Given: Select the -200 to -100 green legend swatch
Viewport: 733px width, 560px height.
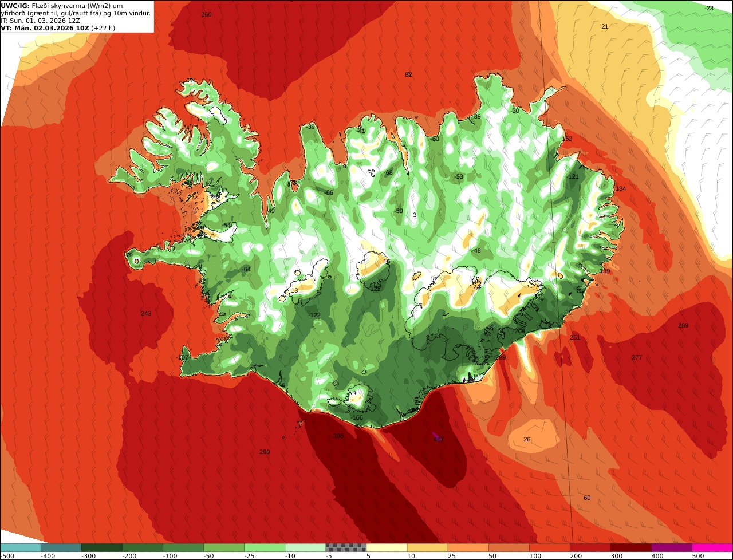Looking at the screenshot, I should [142, 547].
